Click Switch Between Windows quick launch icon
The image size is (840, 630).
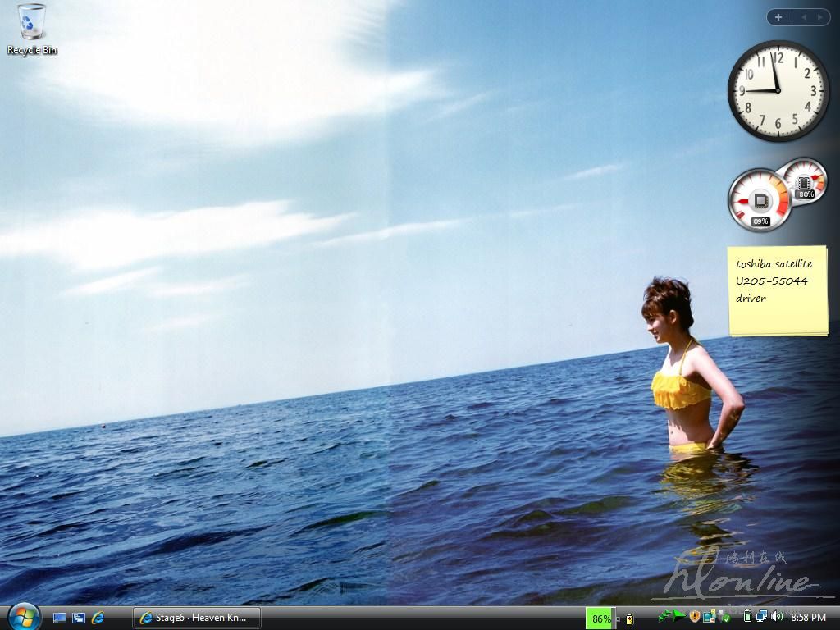(79, 618)
